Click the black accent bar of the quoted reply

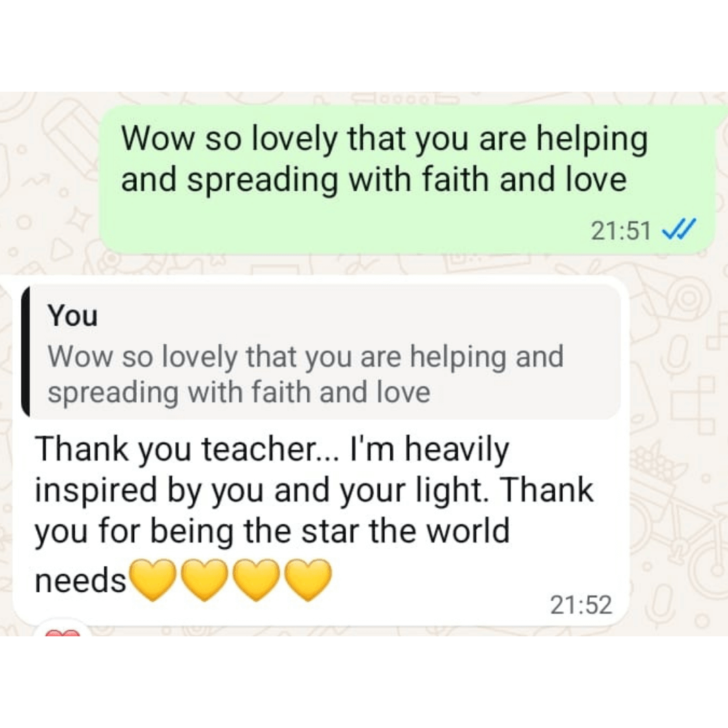point(26,351)
